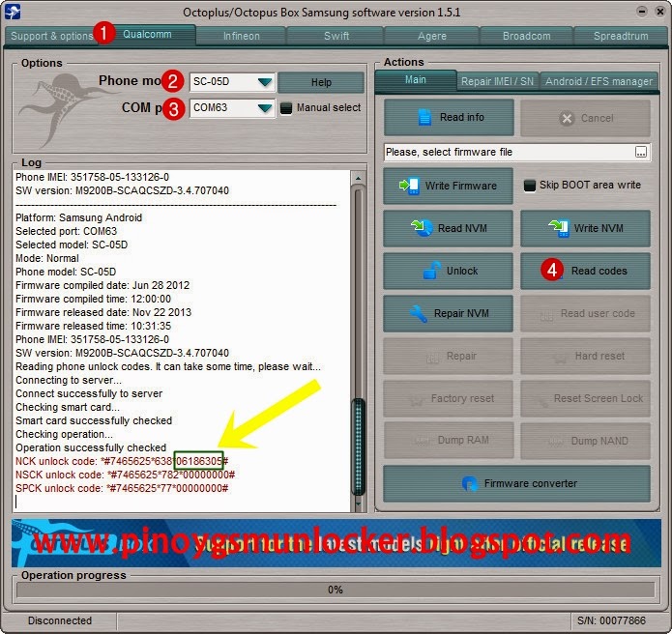Image resolution: width=672 pixels, height=634 pixels.
Task: Click the Read NVM icon
Action: click(423, 228)
